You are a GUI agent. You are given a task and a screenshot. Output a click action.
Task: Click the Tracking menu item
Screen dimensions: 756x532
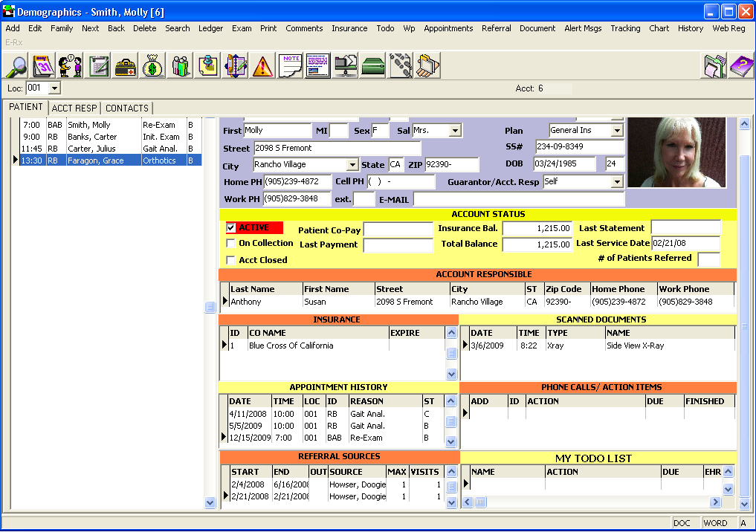click(x=625, y=28)
